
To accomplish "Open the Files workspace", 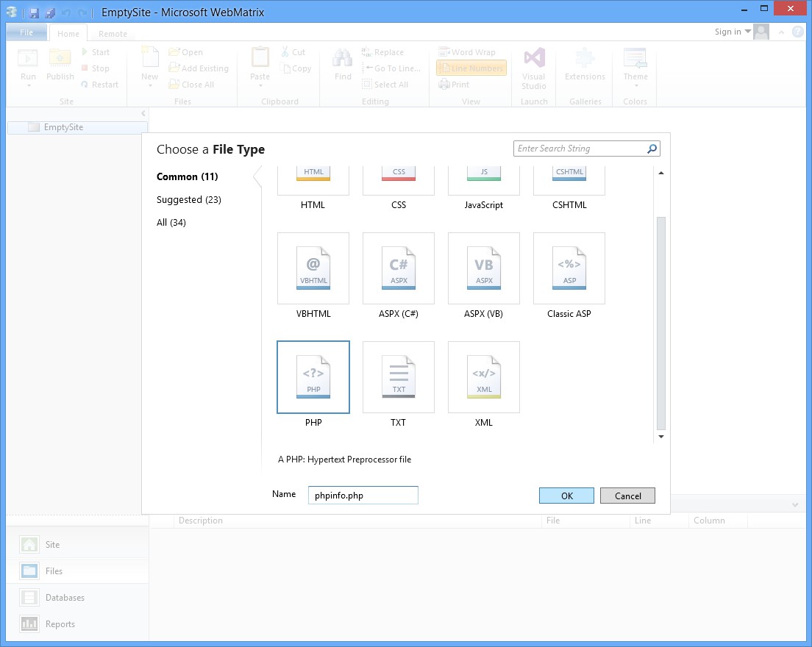I will 78,571.
